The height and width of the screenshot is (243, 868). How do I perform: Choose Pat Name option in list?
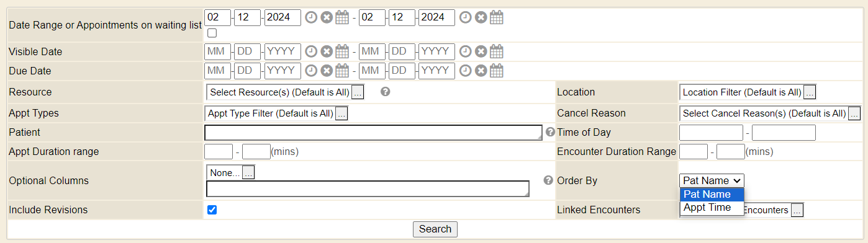tap(712, 194)
